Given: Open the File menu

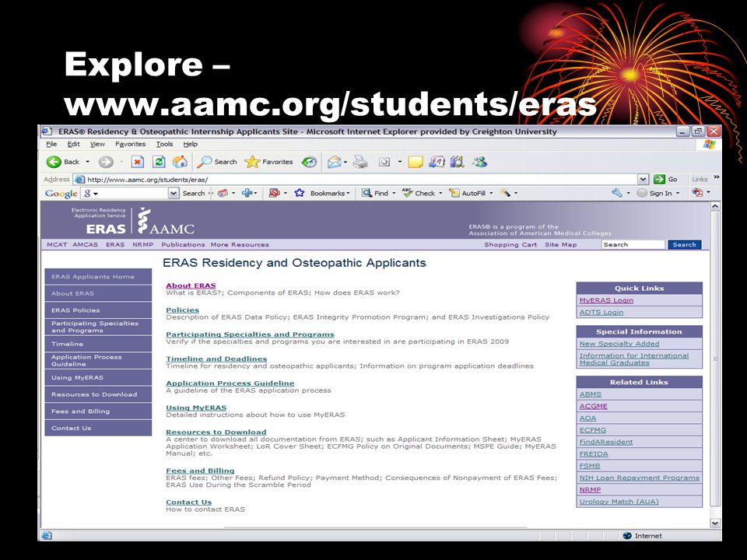Looking at the screenshot, I should point(51,144).
